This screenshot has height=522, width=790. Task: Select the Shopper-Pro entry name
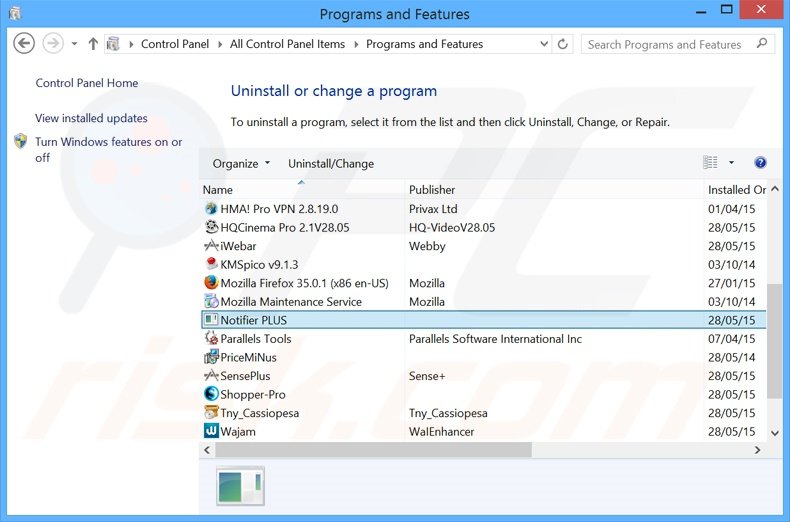[x=252, y=395]
